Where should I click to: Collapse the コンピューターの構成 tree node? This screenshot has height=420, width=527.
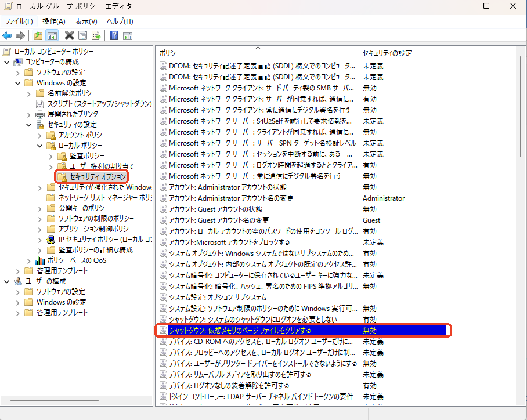(7, 62)
